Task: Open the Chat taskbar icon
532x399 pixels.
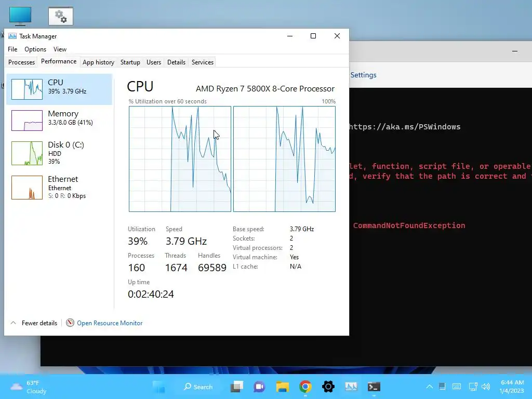Action: pos(260,387)
